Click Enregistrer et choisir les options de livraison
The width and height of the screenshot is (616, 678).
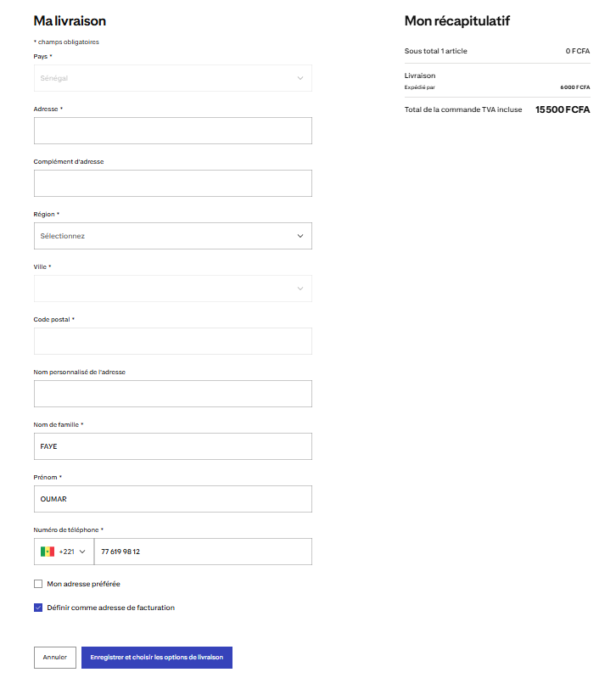point(157,658)
